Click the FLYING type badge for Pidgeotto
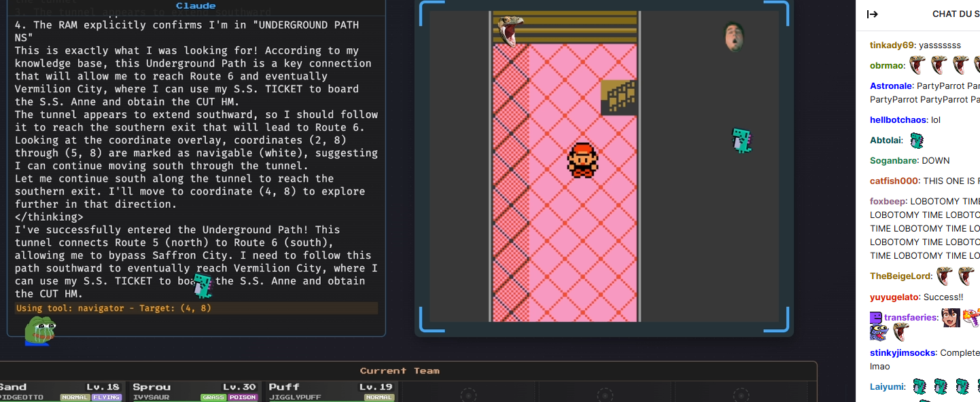Image resolution: width=980 pixels, height=402 pixels. pyautogui.click(x=107, y=397)
